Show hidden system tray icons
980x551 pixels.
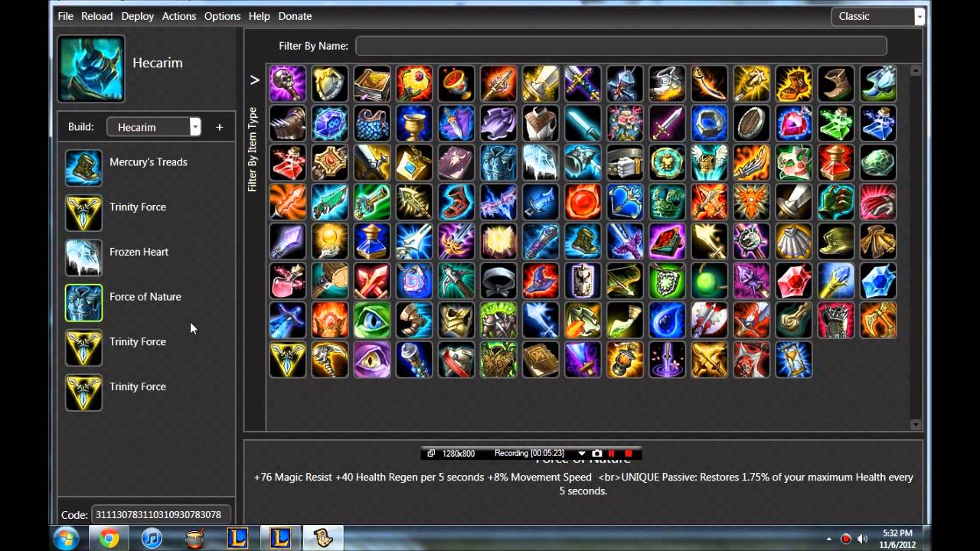[829, 540]
